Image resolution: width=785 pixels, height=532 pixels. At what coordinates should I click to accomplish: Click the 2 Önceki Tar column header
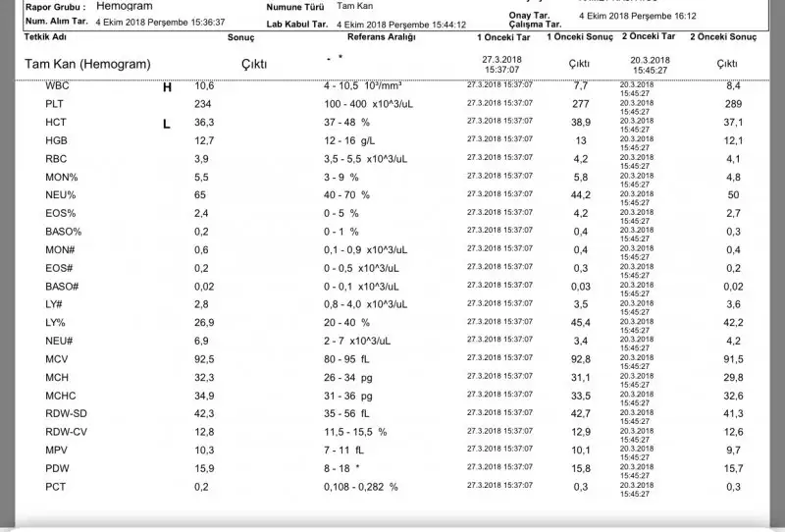click(x=649, y=35)
